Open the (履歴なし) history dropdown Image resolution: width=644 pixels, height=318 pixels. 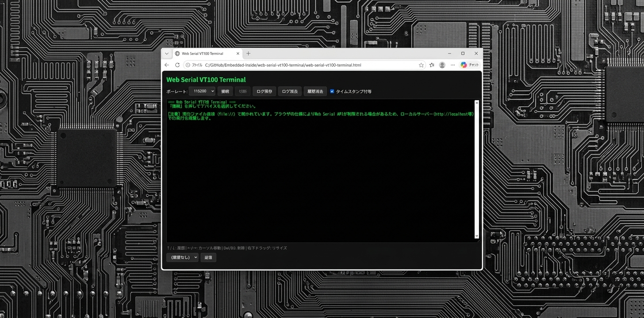pyautogui.click(x=182, y=257)
